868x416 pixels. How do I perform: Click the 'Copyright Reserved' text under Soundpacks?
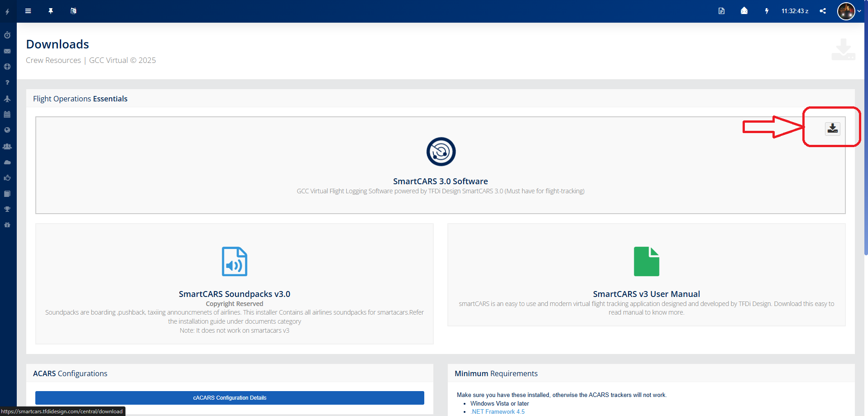tap(235, 304)
